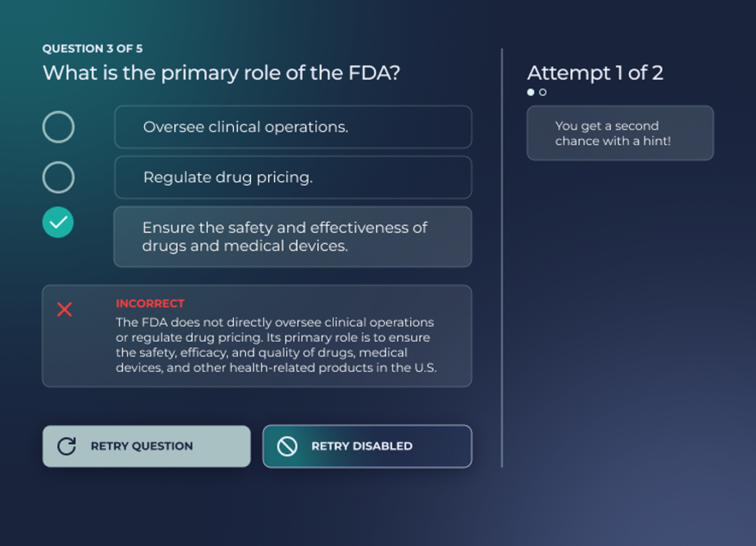Image resolution: width=756 pixels, height=546 pixels.
Task: Click the 'You get a second chance' hint box
Action: pyautogui.click(x=620, y=133)
